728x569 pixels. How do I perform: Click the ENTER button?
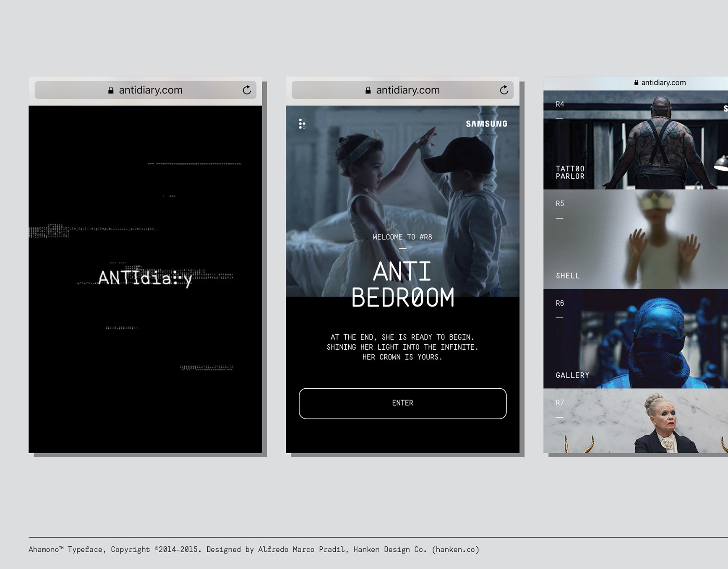point(402,403)
